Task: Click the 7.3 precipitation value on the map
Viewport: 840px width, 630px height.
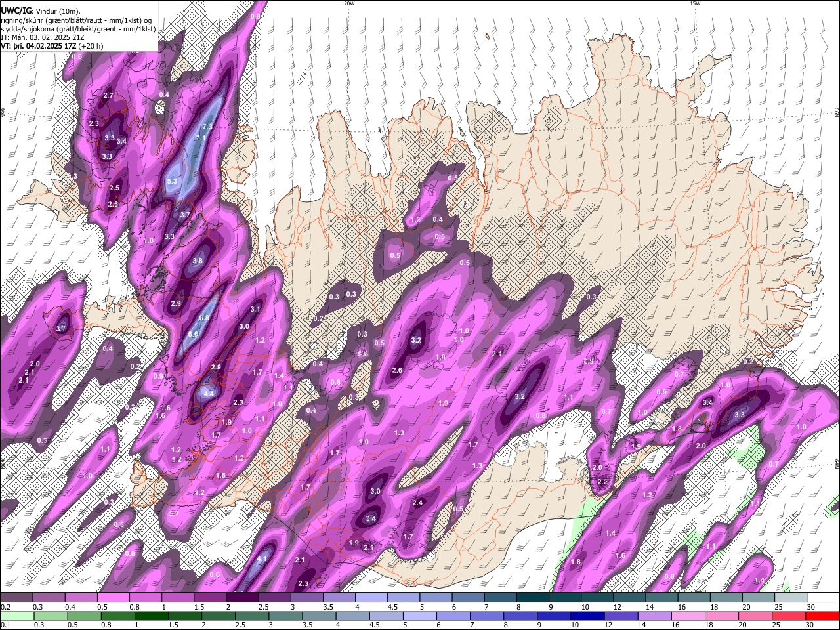Action: pyautogui.click(x=207, y=127)
